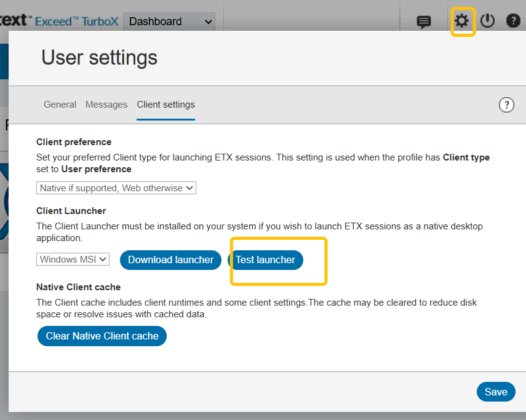Click the power sign-out icon
Image resolution: width=526 pixels, height=420 pixels.
click(x=487, y=21)
